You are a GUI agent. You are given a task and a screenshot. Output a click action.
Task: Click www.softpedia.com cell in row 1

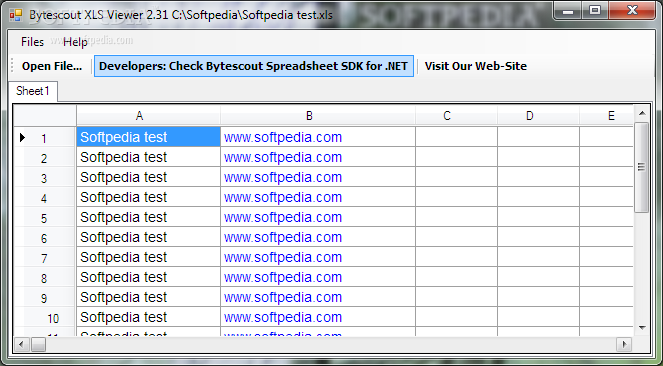[x=318, y=137]
